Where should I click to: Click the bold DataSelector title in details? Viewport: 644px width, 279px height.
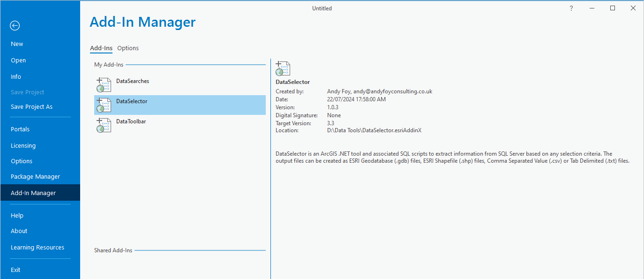click(292, 82)
